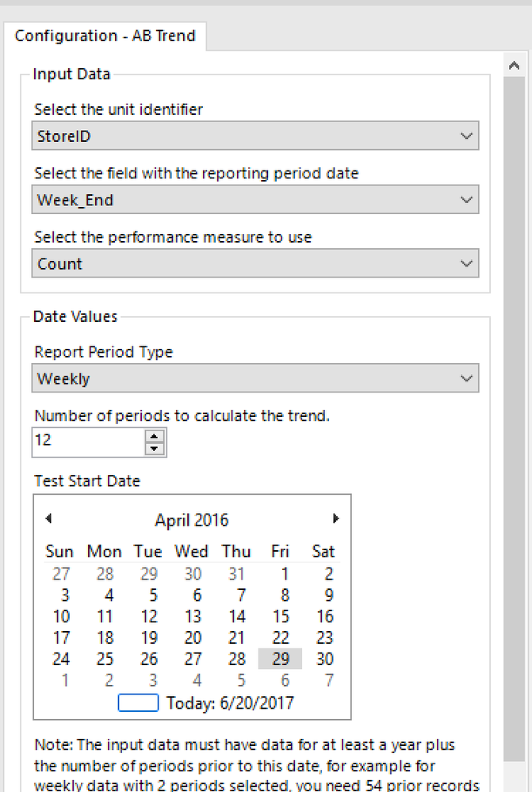The height and width of the screenshot is (792, 532).
Task: Select April 10 on the calendar
Action: tap(61, 616)
